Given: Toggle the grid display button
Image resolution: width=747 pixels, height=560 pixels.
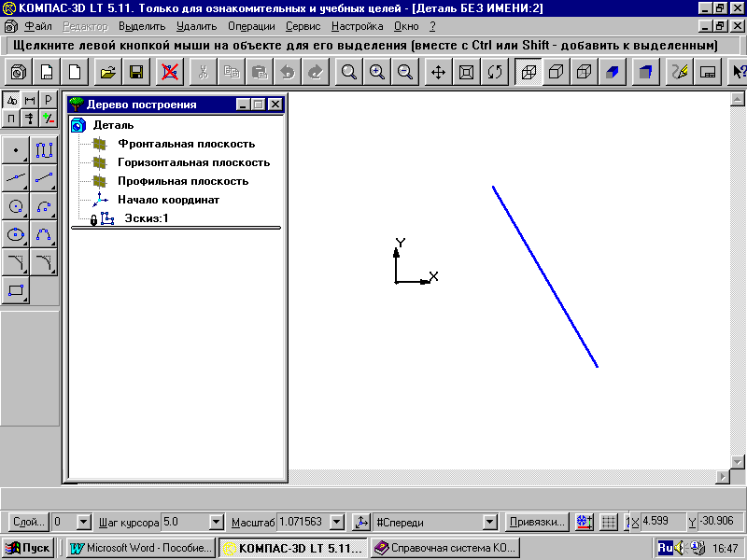Looking at the screenshot, I should click(x=609, y=523).
